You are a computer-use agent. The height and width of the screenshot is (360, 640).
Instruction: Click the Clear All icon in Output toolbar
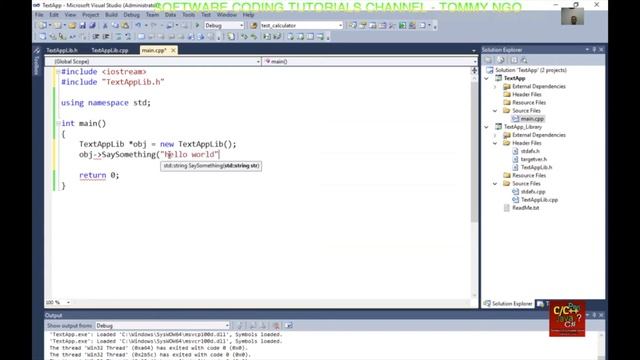click(x=276, y=325)
